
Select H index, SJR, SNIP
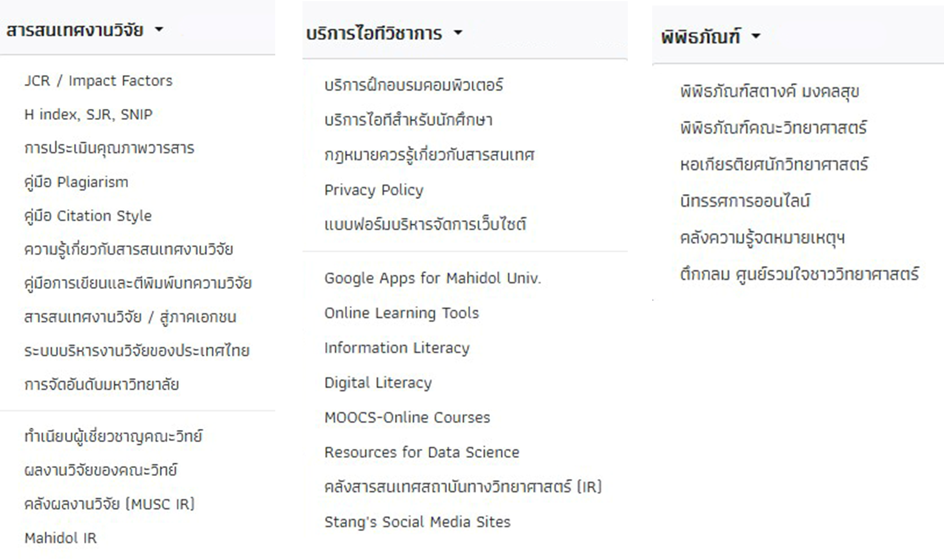88,115
